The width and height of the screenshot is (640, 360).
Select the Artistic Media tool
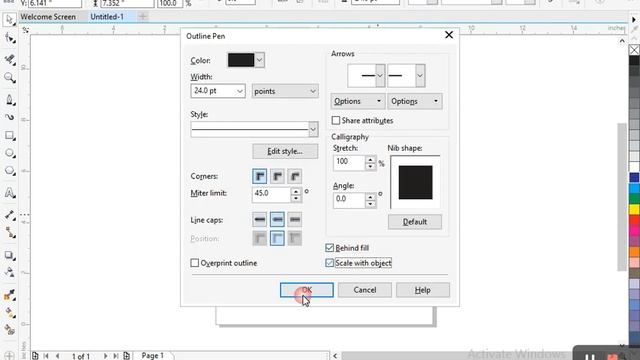click(9, 118)
